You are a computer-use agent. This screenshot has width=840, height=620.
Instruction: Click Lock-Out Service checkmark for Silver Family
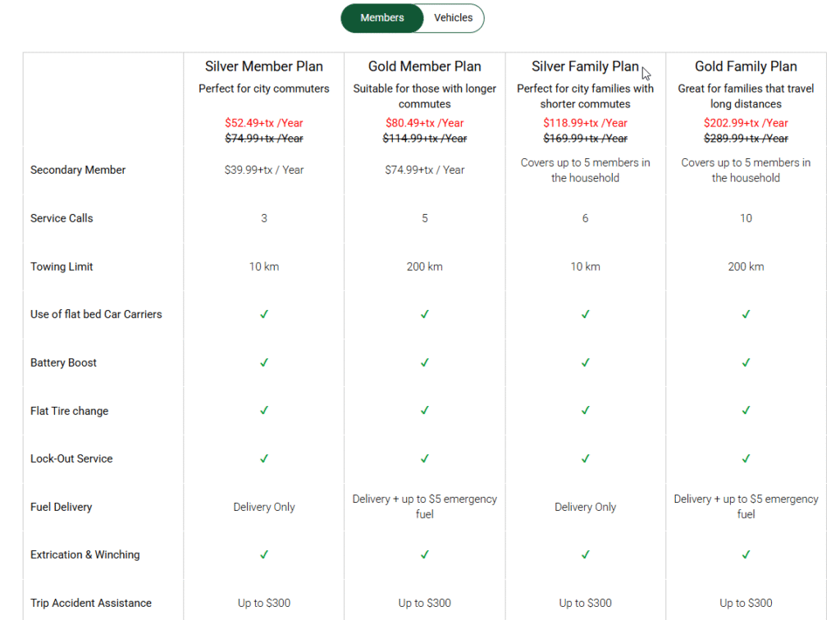(x=585, y=458)
